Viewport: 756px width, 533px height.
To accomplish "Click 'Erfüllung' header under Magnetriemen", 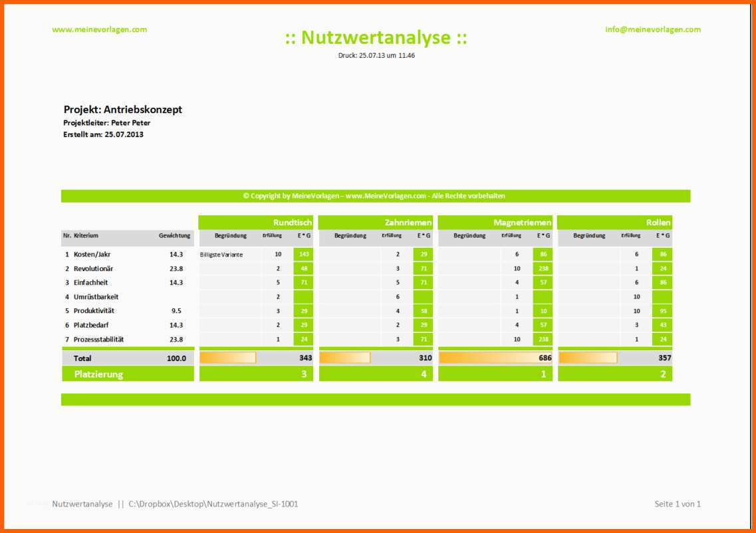I will coord(511,236).
